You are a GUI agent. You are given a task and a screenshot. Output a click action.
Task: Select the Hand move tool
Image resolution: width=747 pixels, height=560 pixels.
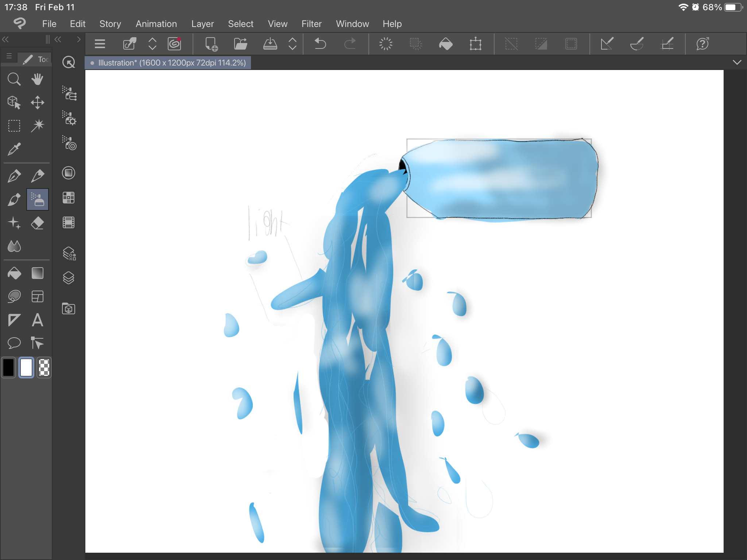coord(37,79)
